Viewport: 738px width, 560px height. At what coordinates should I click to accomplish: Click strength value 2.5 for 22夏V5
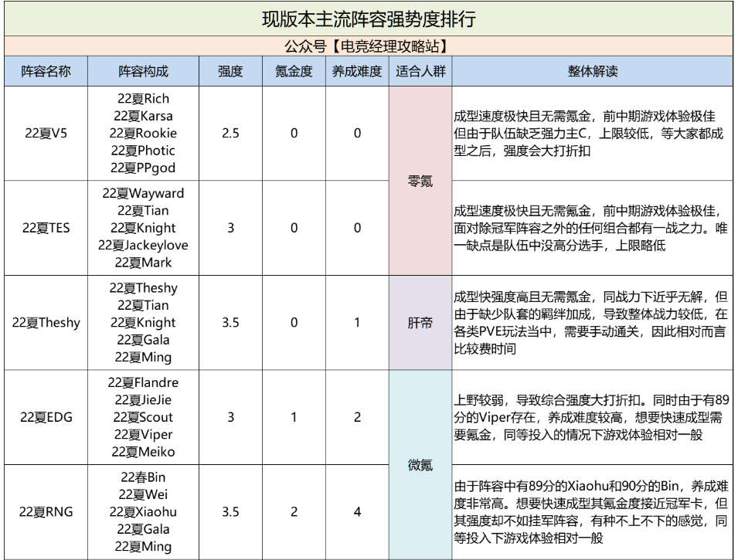[x=230, y=133]
